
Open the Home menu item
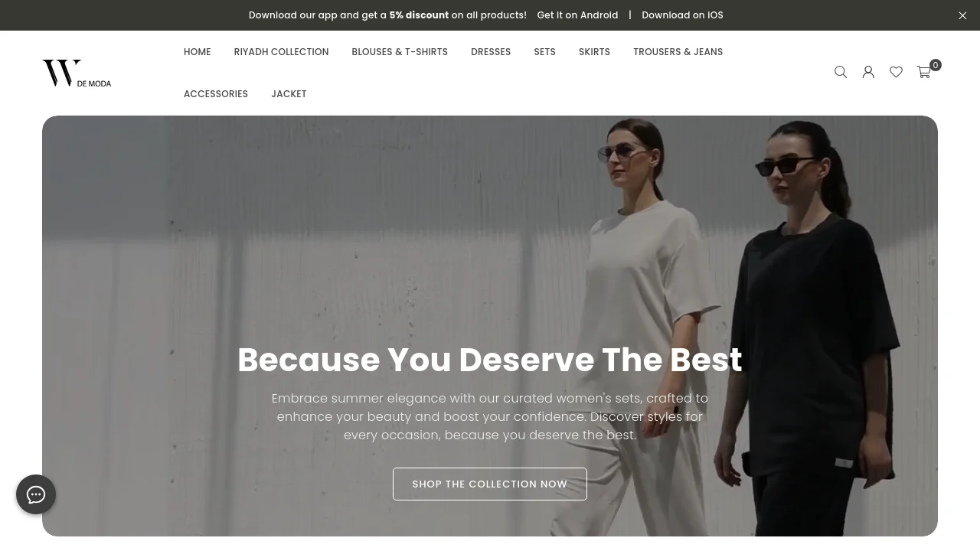pos(198,52)
